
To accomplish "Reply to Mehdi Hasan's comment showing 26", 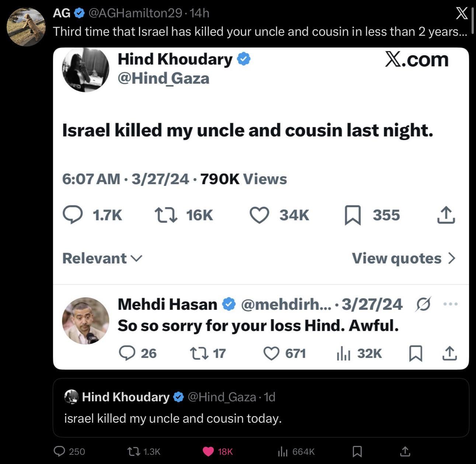I will tap(127, 353).
